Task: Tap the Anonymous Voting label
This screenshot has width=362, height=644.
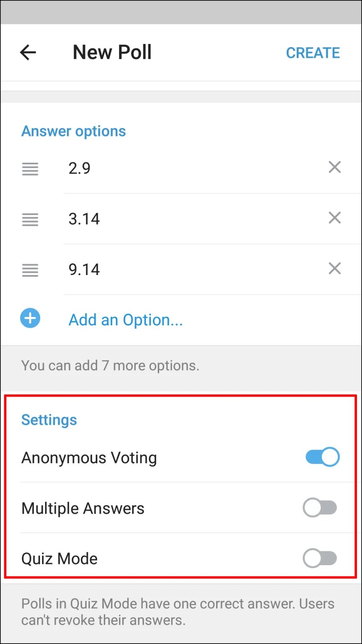Action: tap(89, 458)
